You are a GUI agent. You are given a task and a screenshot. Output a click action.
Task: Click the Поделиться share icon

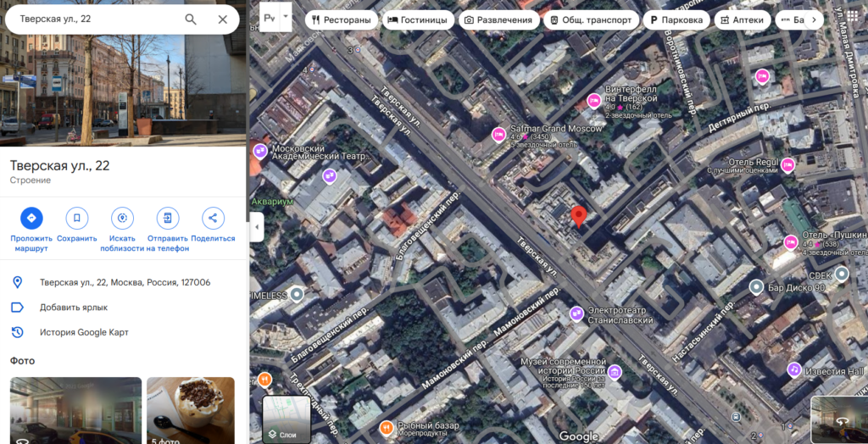213,218
